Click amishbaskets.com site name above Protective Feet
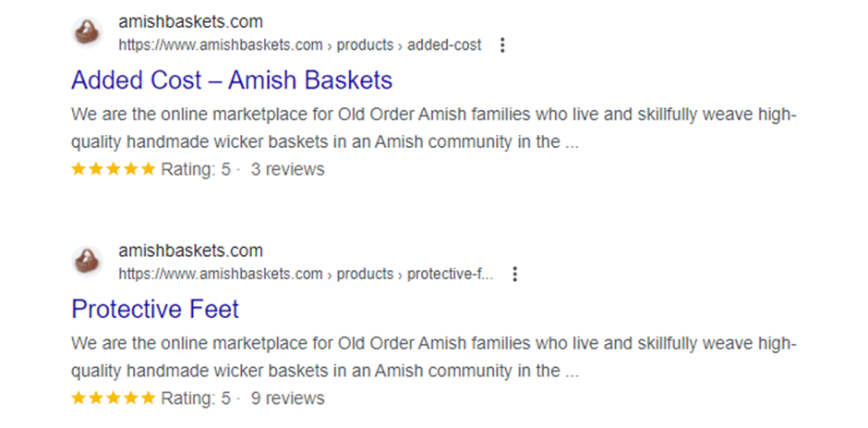Screen dimensions: 868x428 tap(190, 251)
